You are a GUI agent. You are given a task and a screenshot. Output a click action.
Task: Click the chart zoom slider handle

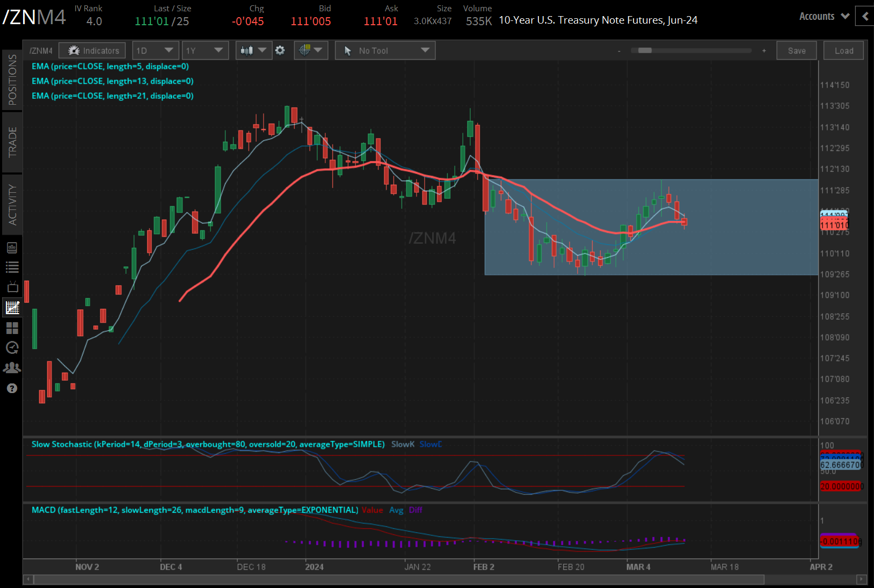click(x=645, y=50)
